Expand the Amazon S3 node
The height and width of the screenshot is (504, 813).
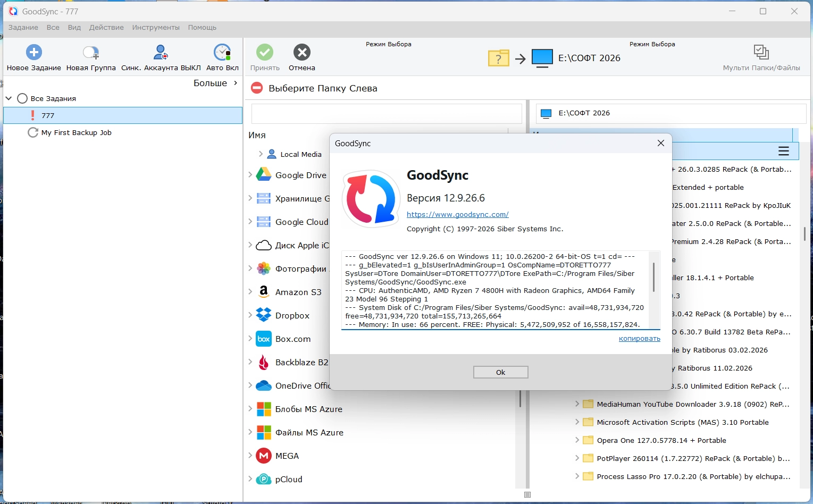(x=250, y=291)
